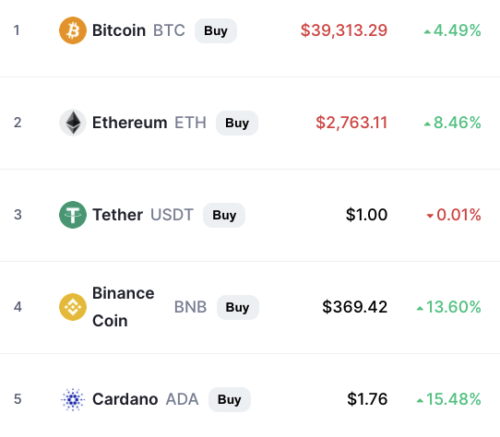Open the Ethereum coin name link

click(130, 123)
